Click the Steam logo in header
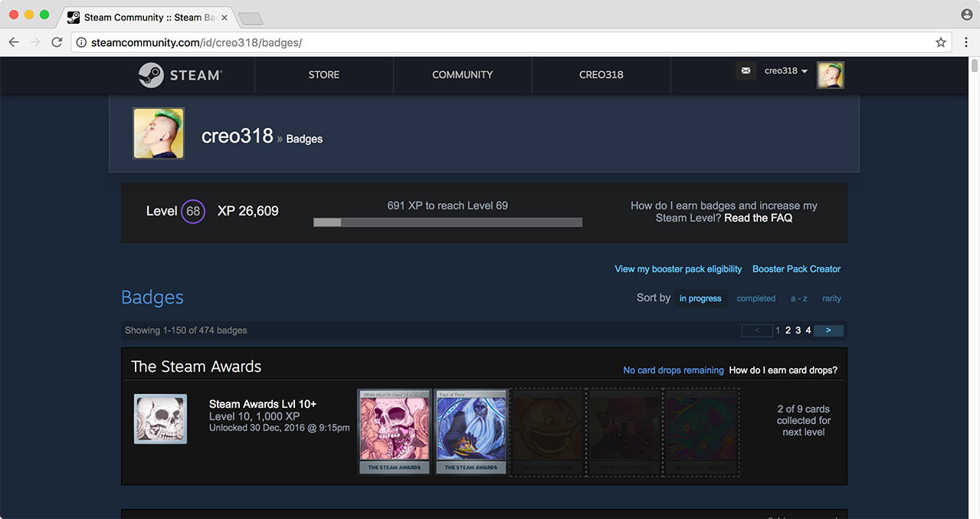This screenshot has width=980, height=519. point(180,75)
